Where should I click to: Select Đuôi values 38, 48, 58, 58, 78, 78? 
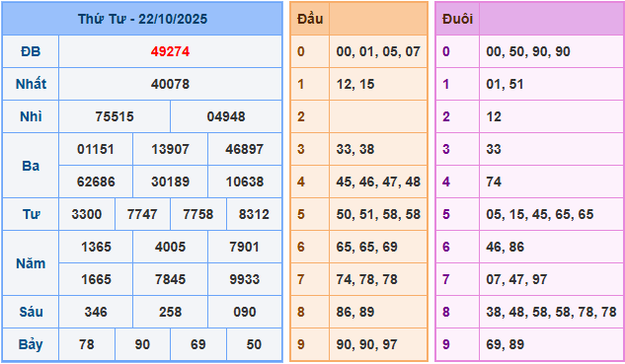[x=551, y=312]
